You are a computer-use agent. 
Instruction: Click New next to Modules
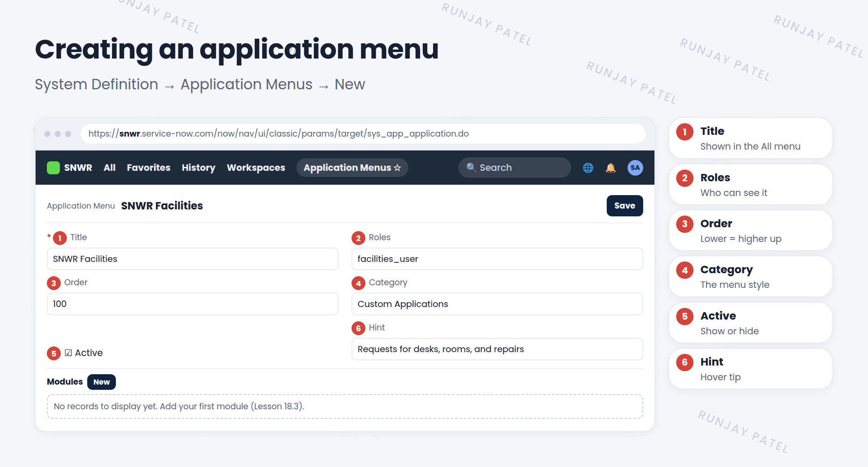pyautogui.click(x=101, y=382)
